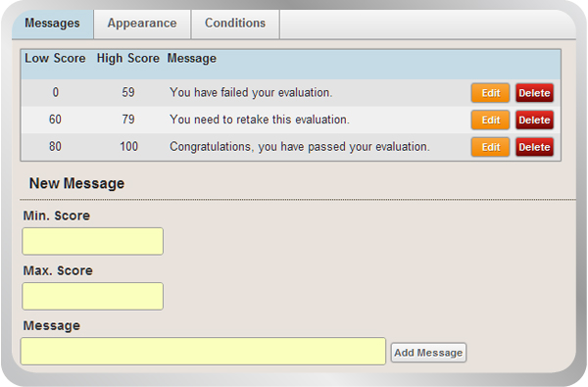Select the high score value 79
Image resolution: width=588 pixels, height=387 pixels.
pyautogui.click(x=128, y=120)
